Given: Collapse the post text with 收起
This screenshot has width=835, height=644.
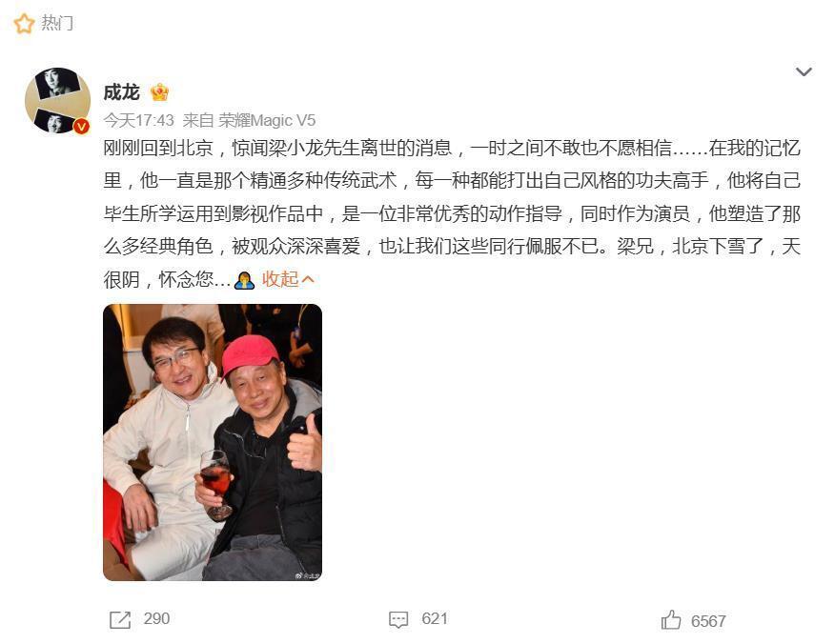Looking at the screenshot, I should click(280, 279).
